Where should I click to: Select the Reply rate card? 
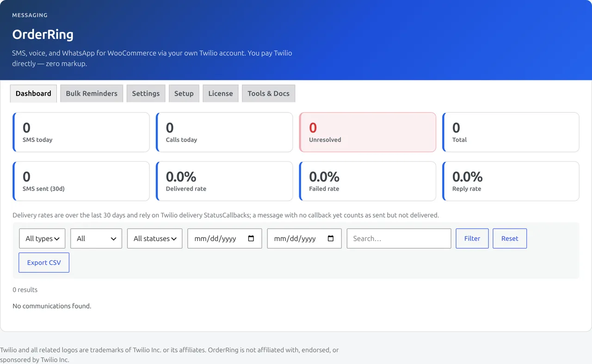pos(511,181)
